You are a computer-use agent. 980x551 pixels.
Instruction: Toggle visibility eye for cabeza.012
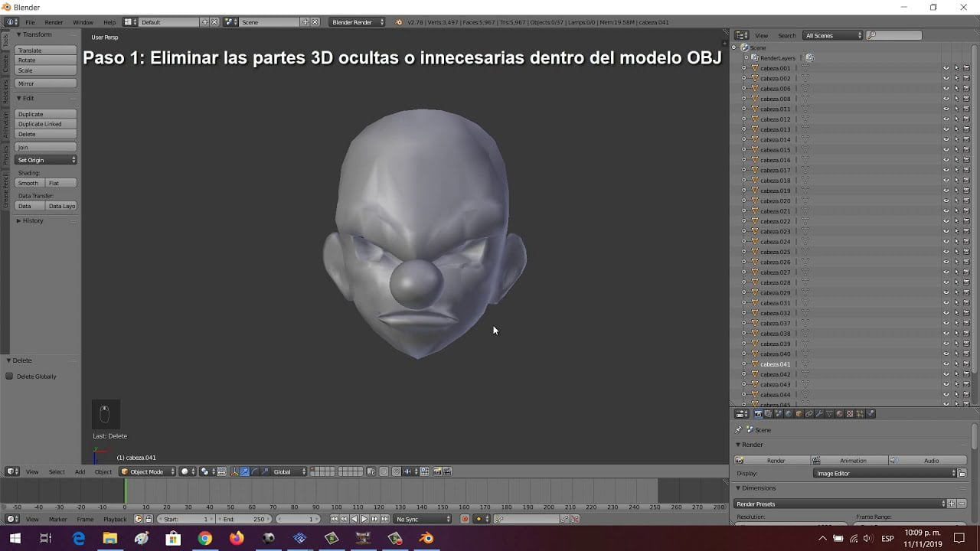[946, 119]
